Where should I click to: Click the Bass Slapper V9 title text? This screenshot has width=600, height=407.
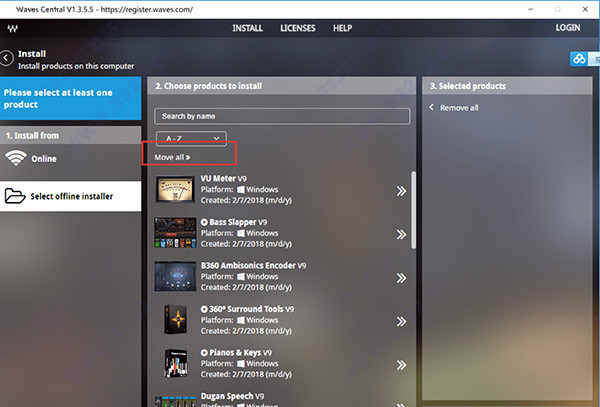[238, 222]
